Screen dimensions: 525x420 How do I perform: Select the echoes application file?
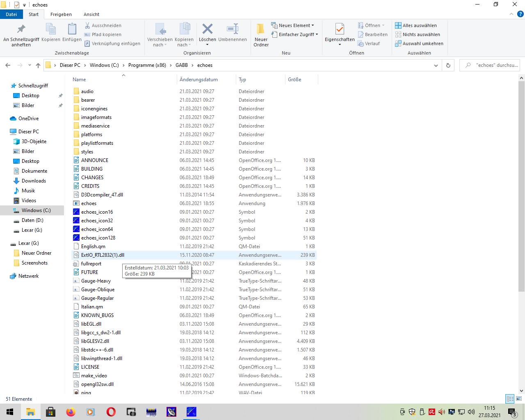tap(89, 203)
